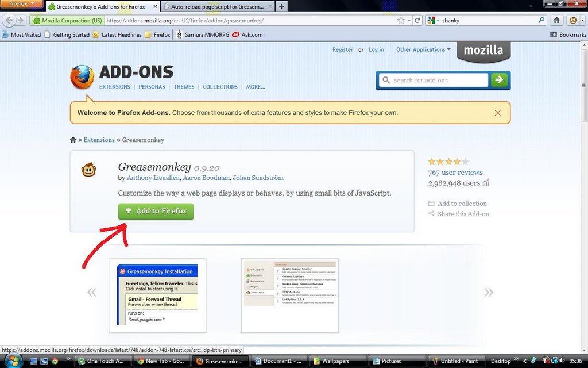Open author Aaron Boodman's profile
Screen dimensions: 588x368
coord(206,178)
